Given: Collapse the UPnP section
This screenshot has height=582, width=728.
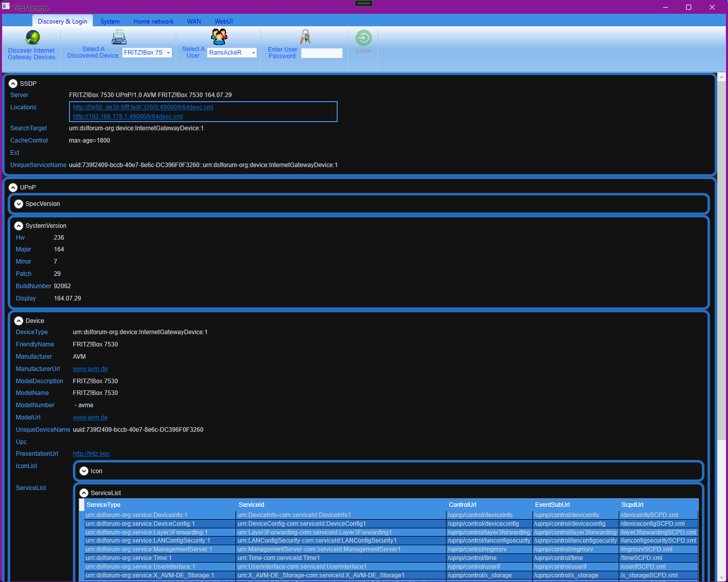Looking at the screenshot, I should pos(13,188).
